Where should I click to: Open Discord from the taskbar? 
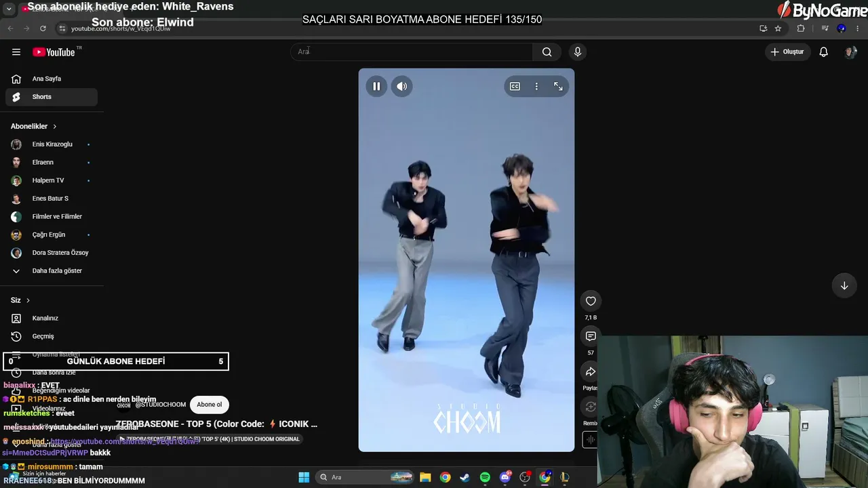point(505,477)
